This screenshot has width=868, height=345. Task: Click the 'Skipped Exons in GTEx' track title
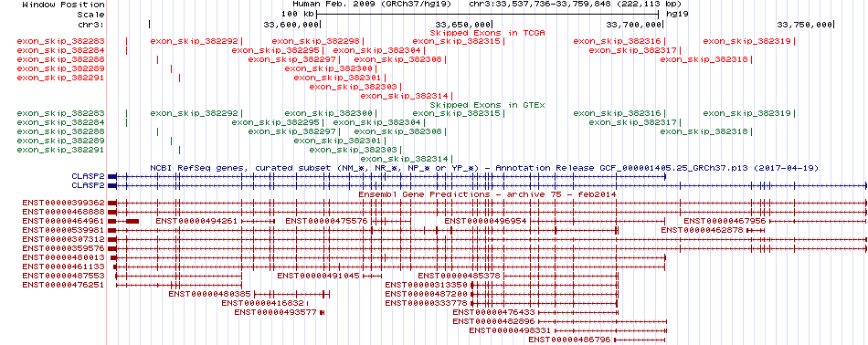point(488,104)
